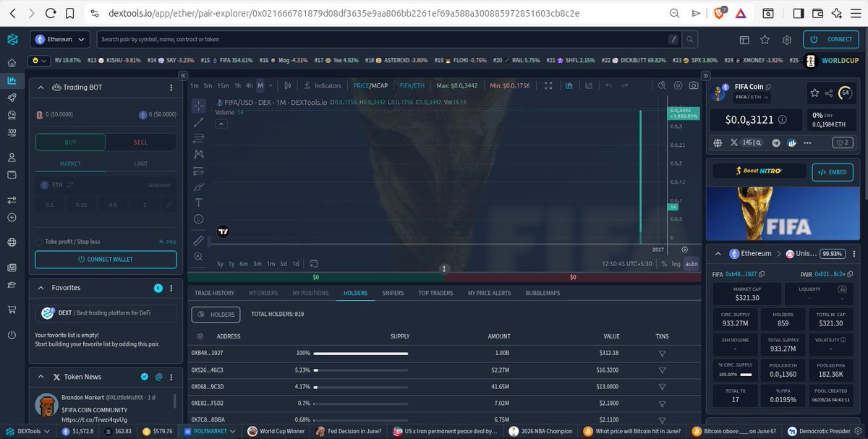Screen dimensions: 868x439
Task: Select the M chart interval
Action: (x=260, y=85)
